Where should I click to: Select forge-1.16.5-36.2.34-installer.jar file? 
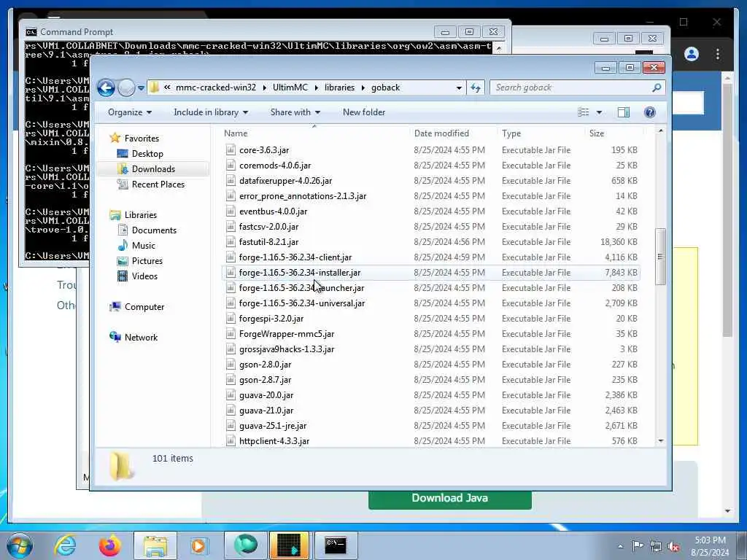(x=300, y=273)
